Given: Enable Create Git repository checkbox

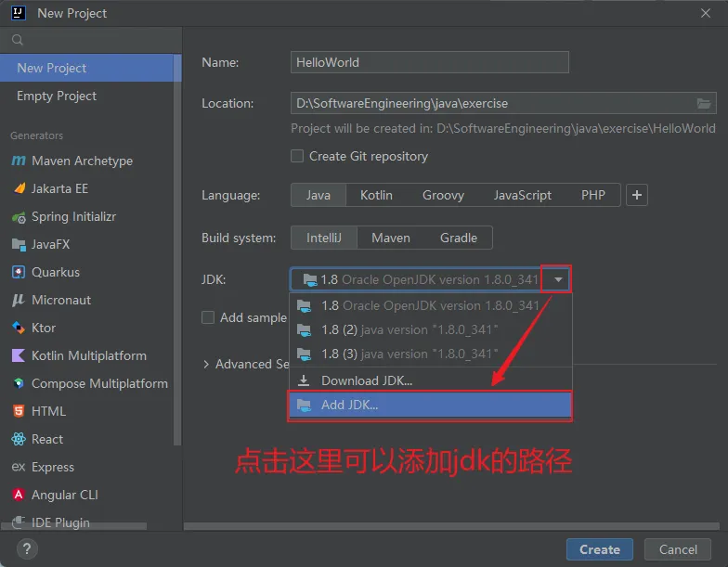Looking at the screenshot, I should (297, 156).
